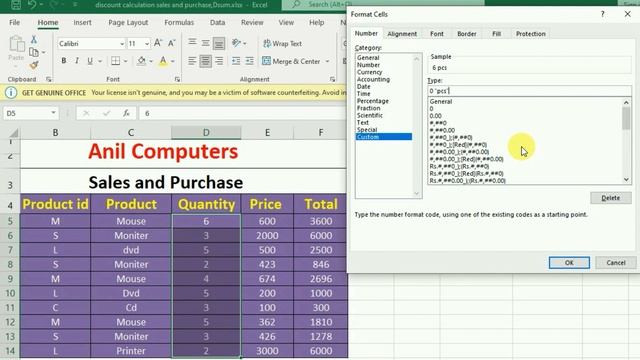
Task: Select Currency in the Category list
Action: coord(369,72)
